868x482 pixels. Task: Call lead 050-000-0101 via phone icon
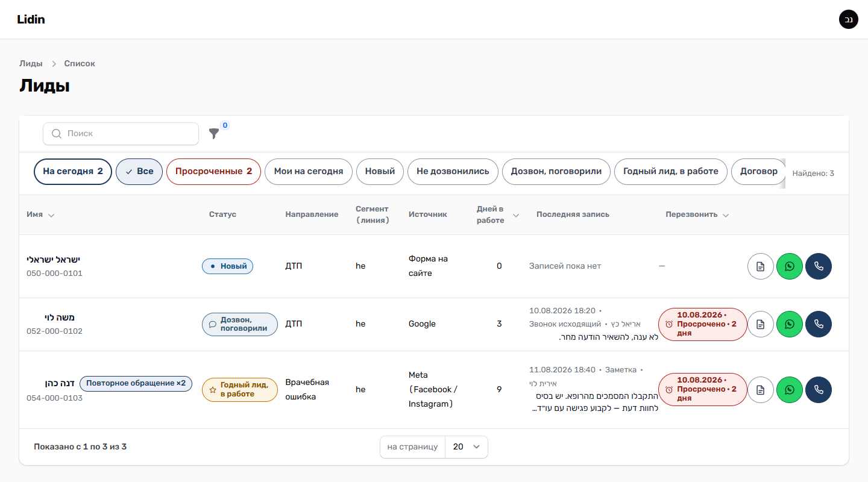[819, 266]
